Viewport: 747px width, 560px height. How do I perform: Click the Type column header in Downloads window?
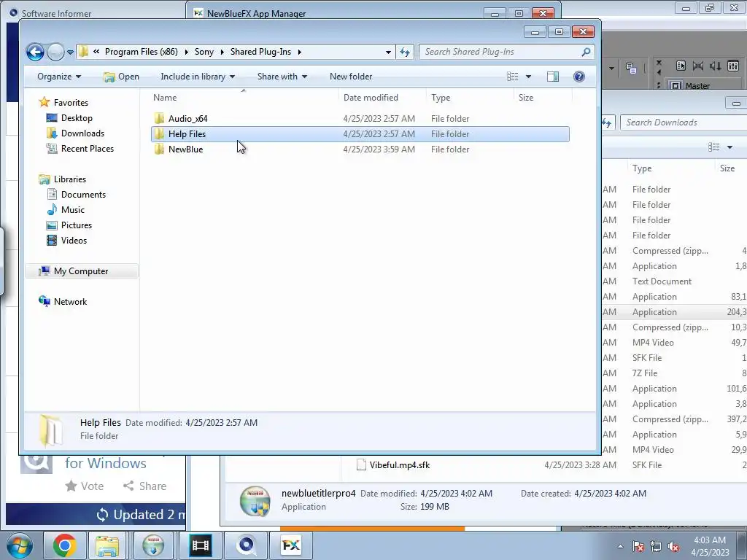[x=642, y=168]
